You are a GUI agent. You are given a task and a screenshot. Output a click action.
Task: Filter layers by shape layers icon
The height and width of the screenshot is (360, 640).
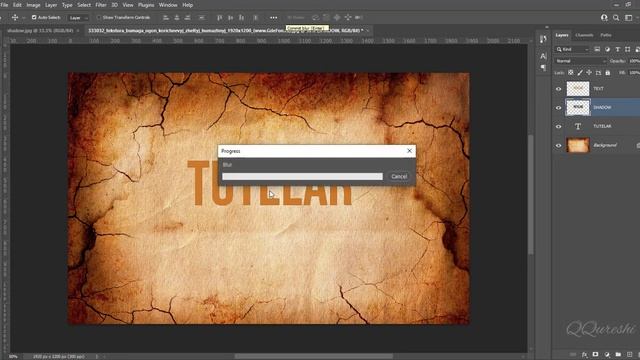pyautogui.click(x=628, y=49)
